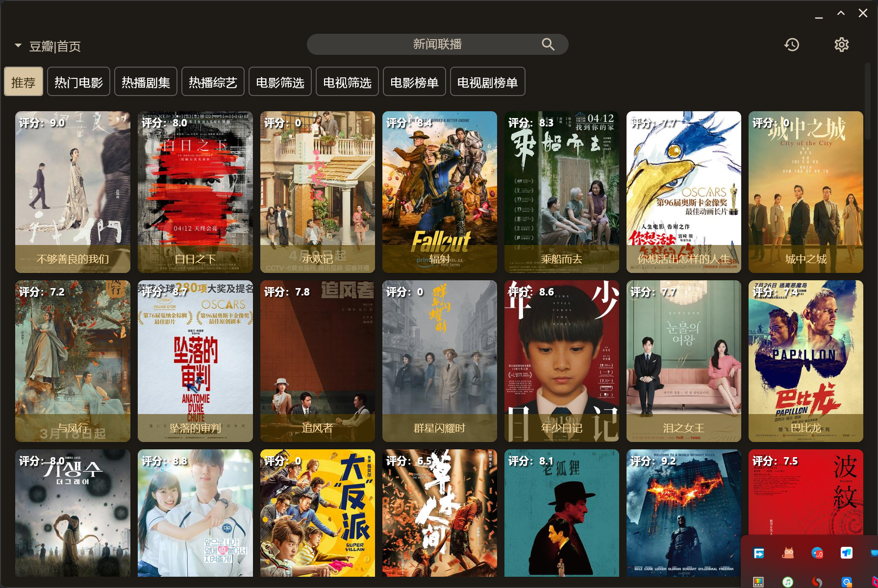Select the 承欢记 poster
Image resolution: width=878 pixels, height=588 pixels.
tap(317, 192)
